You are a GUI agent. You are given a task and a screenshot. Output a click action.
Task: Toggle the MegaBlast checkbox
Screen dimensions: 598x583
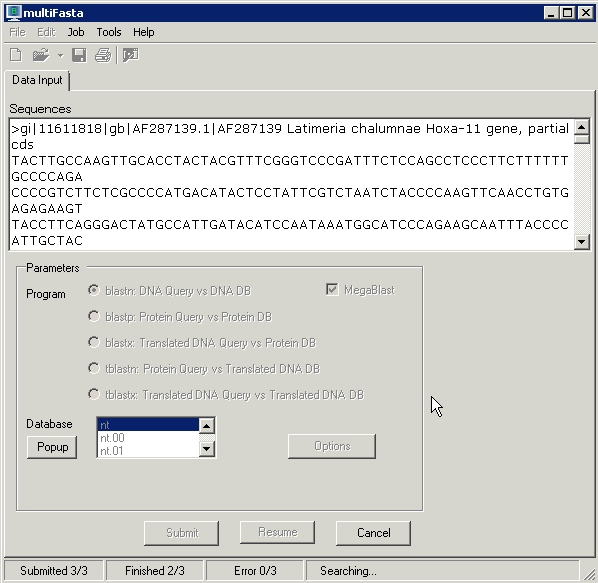332,289
